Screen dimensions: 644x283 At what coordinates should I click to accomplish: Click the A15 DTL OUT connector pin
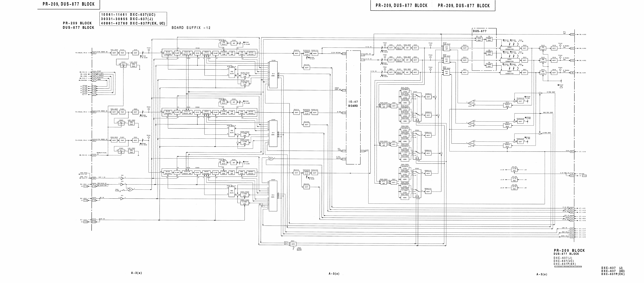coord(572,34)
